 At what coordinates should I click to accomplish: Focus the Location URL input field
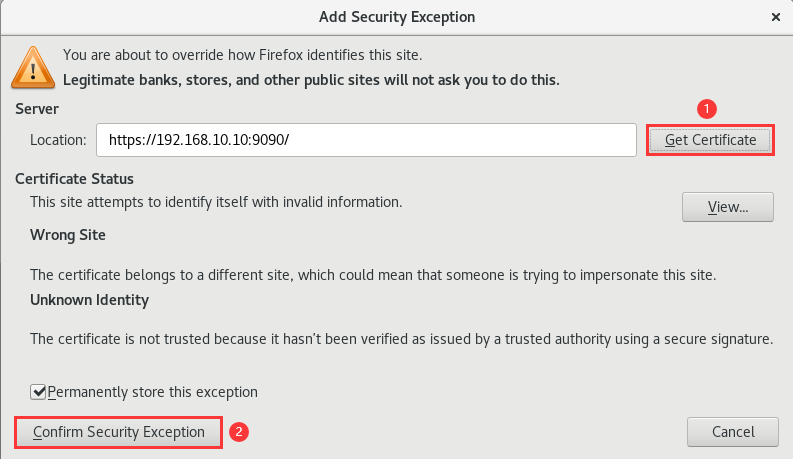pos(366,140)
